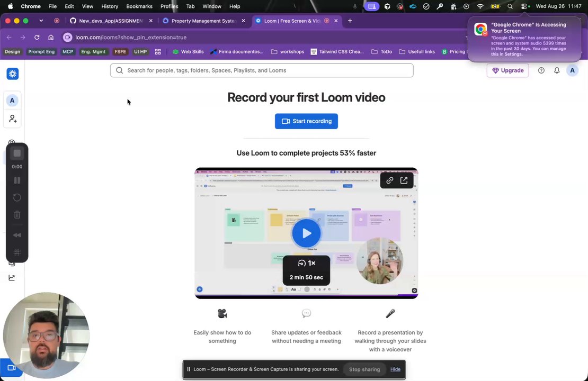Click the invite people icon in the sidebar
Viewport: 588px width, 381px height.
[x=12, y=119]
